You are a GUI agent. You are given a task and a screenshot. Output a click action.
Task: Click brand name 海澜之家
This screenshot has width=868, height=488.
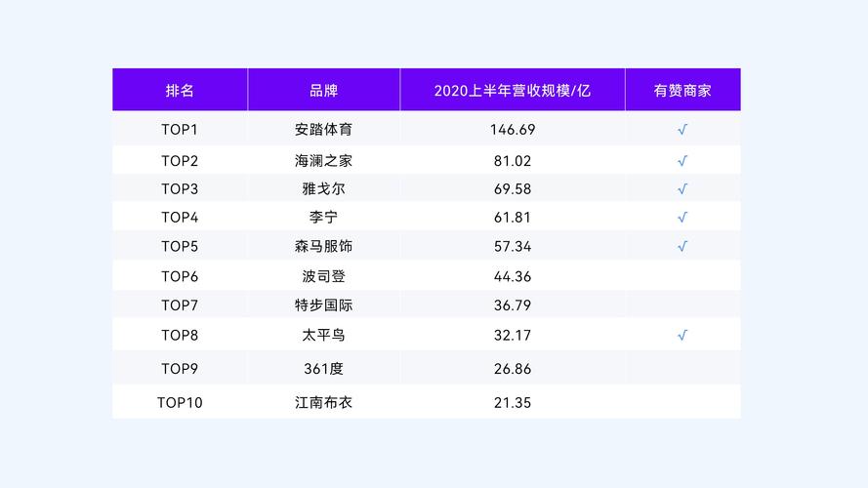click(x=323, y=161)
